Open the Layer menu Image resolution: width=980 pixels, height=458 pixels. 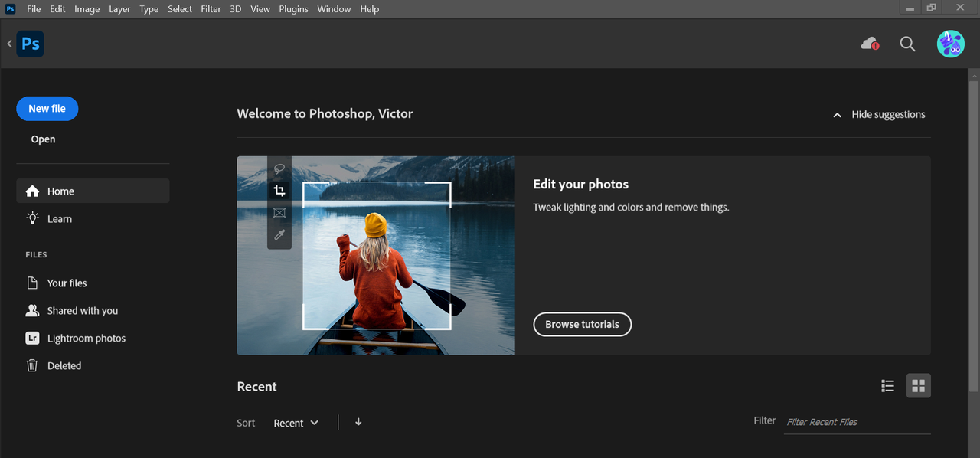tap(119, 9)
